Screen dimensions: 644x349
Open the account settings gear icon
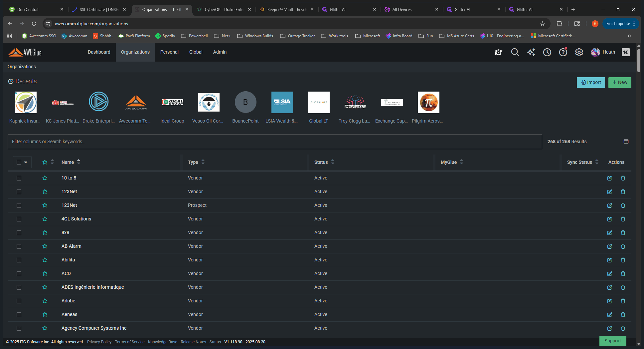pos(579,52)
